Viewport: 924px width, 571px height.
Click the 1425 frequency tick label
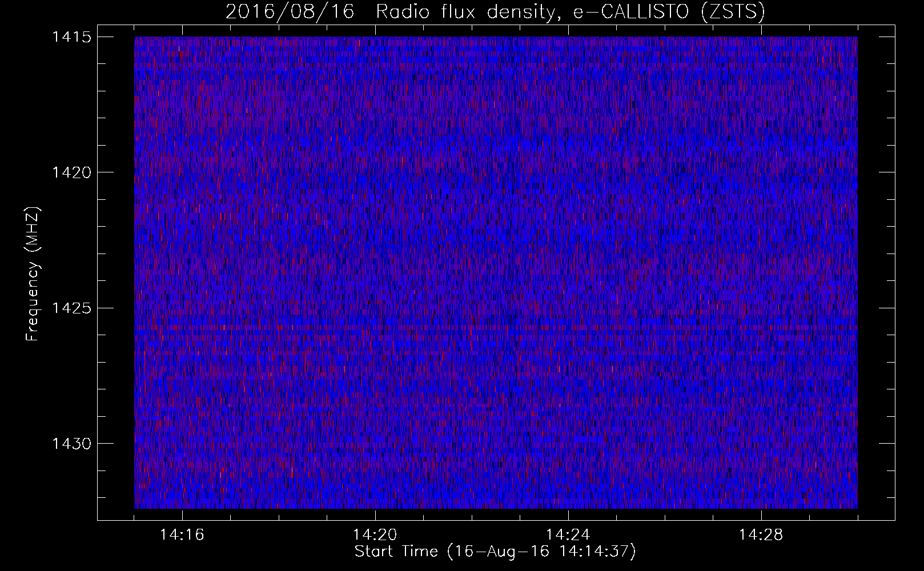pos(71,308)
